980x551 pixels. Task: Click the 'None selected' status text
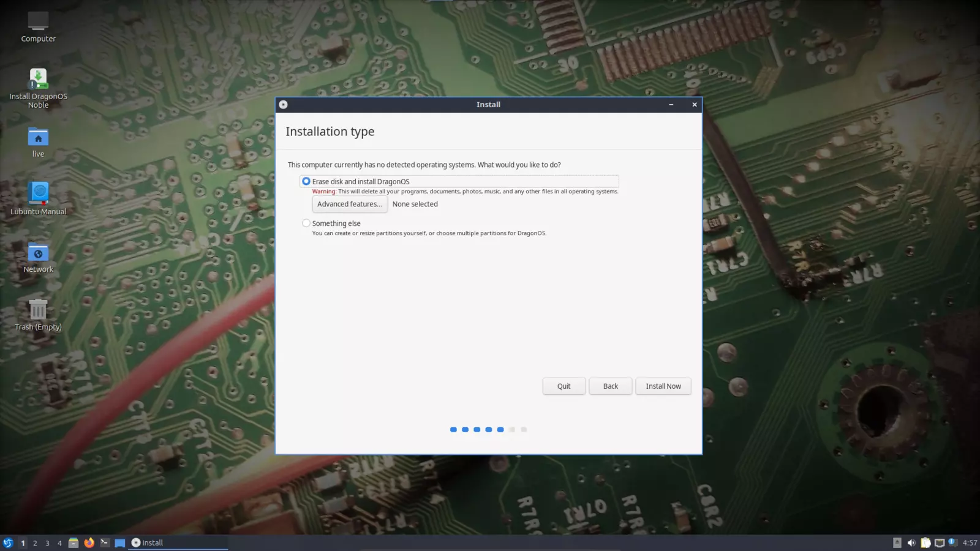(x=415, y=204)
